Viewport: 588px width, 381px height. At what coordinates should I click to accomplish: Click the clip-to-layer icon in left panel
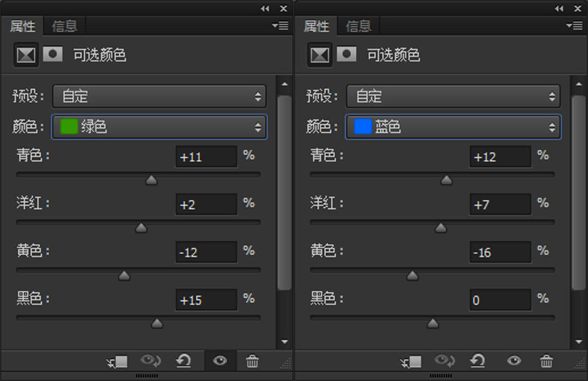(117, 362)
